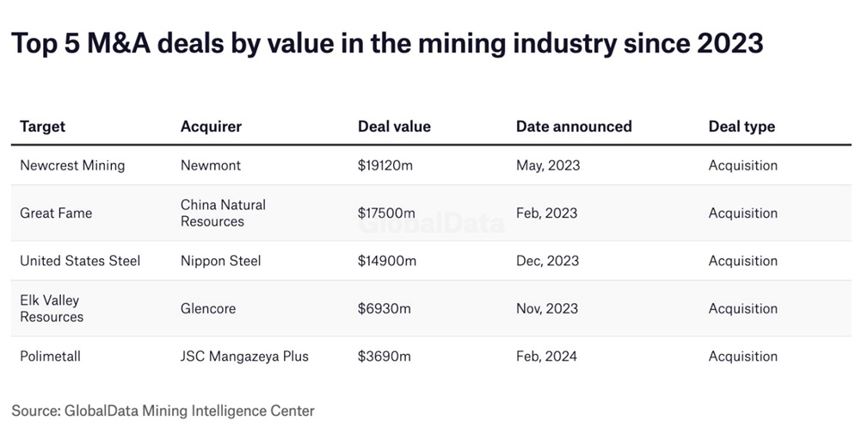Select the Deal value column header
This screenshot has height=440, width=868.
coord(394,127)
